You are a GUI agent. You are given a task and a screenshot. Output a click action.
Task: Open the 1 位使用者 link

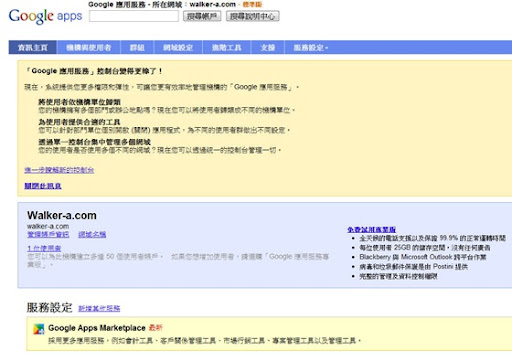pos(44,248)
